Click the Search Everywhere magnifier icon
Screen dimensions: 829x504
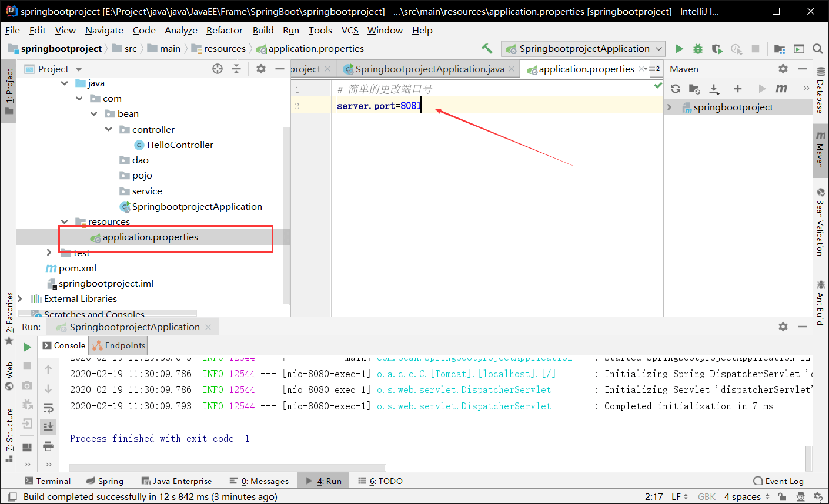point(817,49)
